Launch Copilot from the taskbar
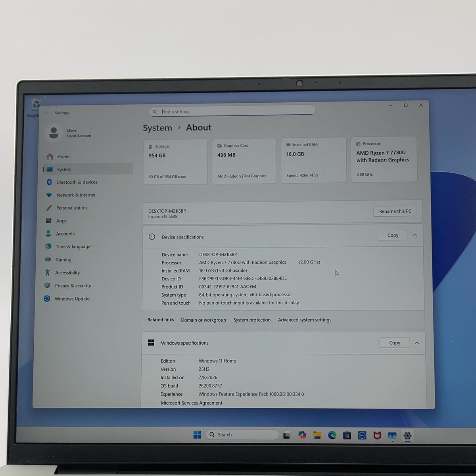476x476 pixels. click(x=302, y=435)
